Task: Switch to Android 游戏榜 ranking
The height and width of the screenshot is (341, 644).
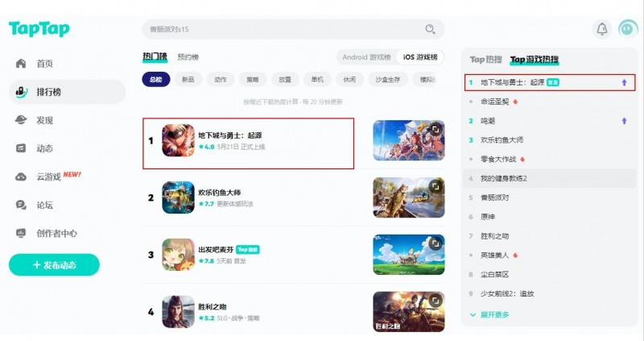Action: tap(366, 57)
